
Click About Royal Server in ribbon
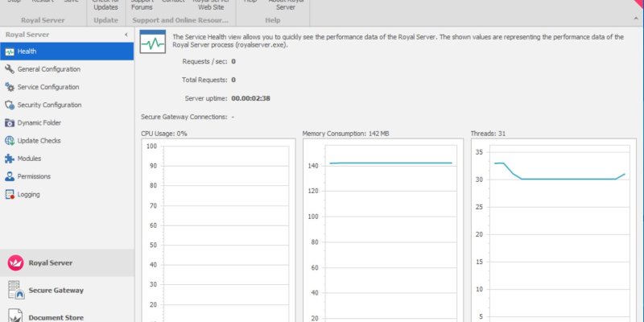[x=287, y=5]
